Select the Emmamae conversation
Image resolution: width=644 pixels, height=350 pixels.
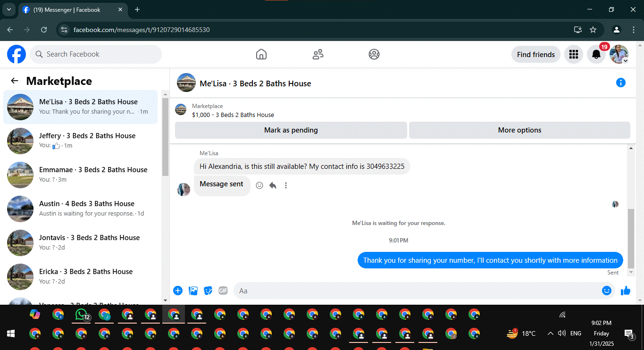point(81,175)
